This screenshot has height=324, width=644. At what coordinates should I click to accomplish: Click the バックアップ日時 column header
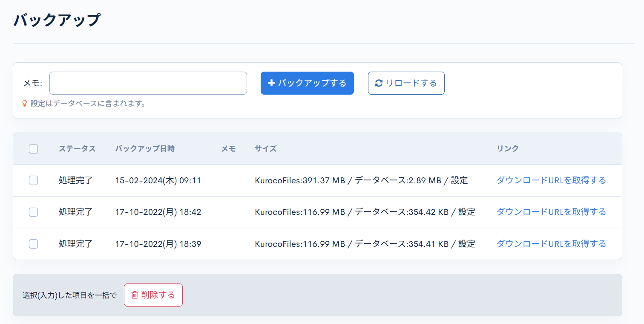144,148
